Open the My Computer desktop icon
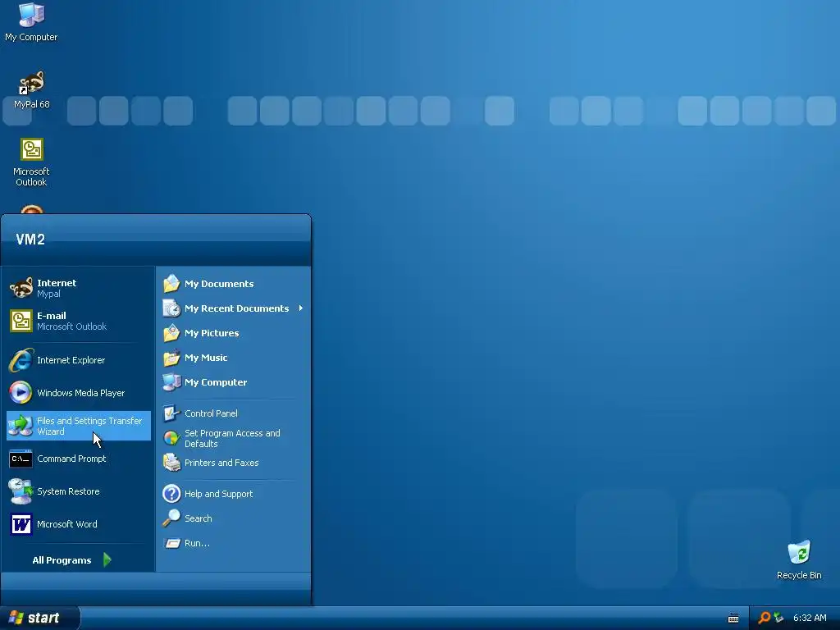 pyautogui.click(x=31, y=21)
